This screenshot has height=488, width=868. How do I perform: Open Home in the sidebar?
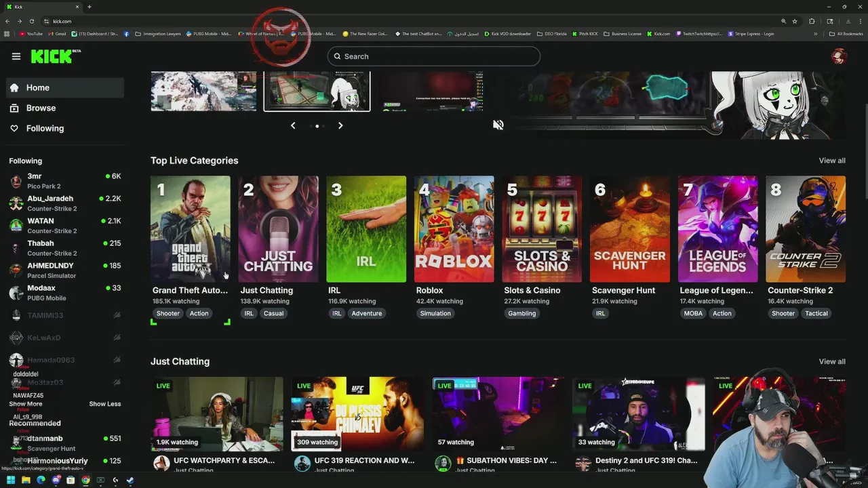point(65,87)
